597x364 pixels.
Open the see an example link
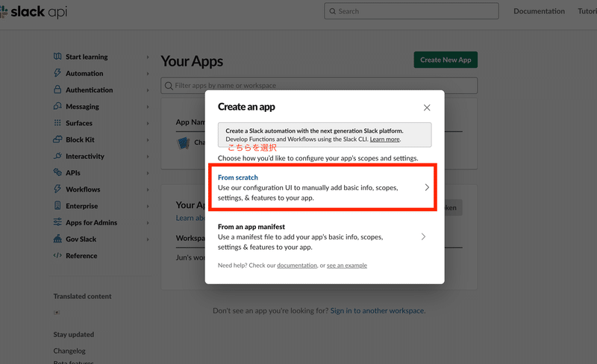tap(347, 266)
